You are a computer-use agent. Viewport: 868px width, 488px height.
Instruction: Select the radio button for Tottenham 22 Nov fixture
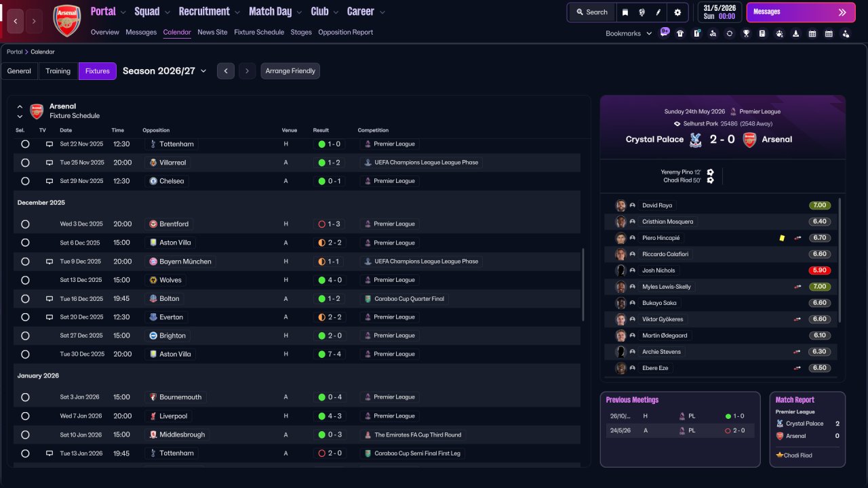(x=25, y=144)
